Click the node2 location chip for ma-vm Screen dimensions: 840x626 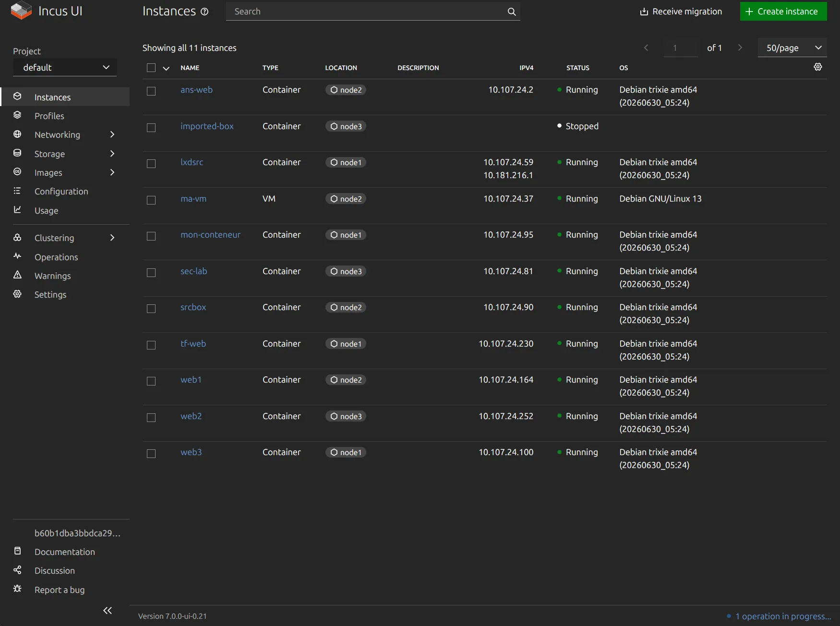pos(346,199)
